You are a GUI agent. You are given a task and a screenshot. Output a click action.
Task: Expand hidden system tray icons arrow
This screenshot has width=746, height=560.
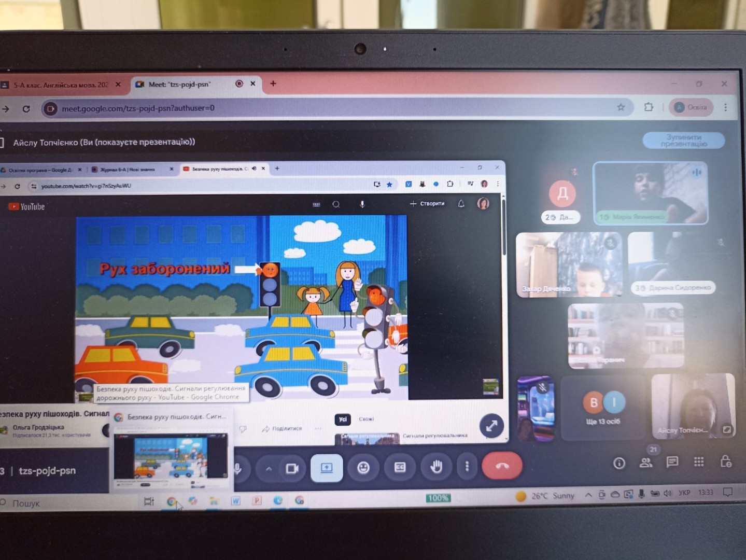point(588,495)
